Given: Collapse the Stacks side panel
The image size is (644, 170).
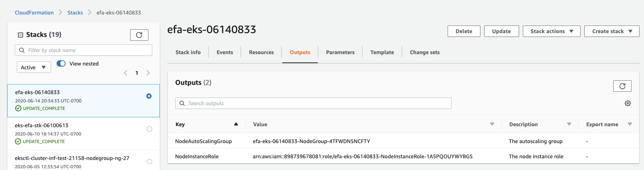Looking at the screenshot, I should pos(20,35).
